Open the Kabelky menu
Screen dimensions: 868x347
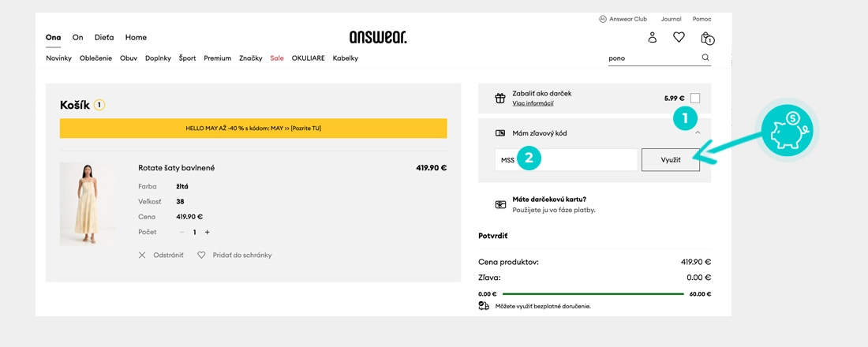click(346, 58)
